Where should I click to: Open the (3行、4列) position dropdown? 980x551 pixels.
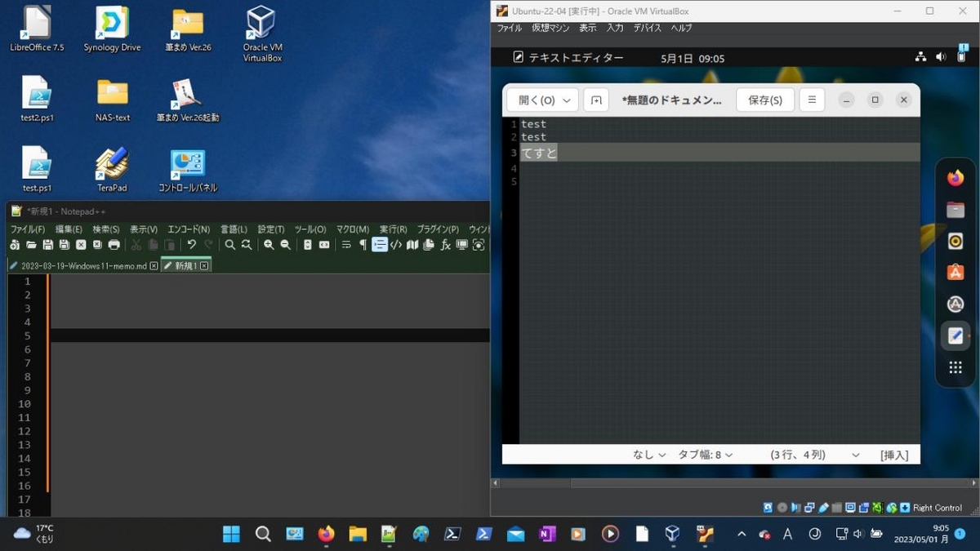coord(814,455)
